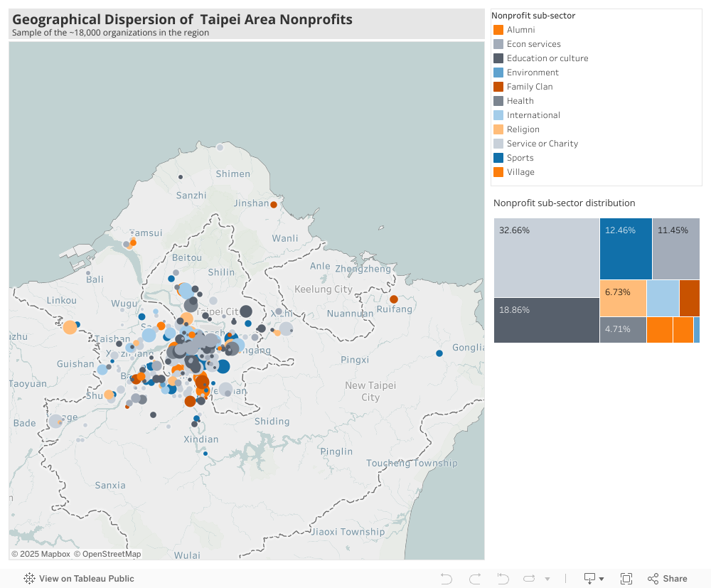Open the Share dialog
Image resolution: width=711 pixels, height=588 pixels.
pyautogui.click(x=667, y=579)
